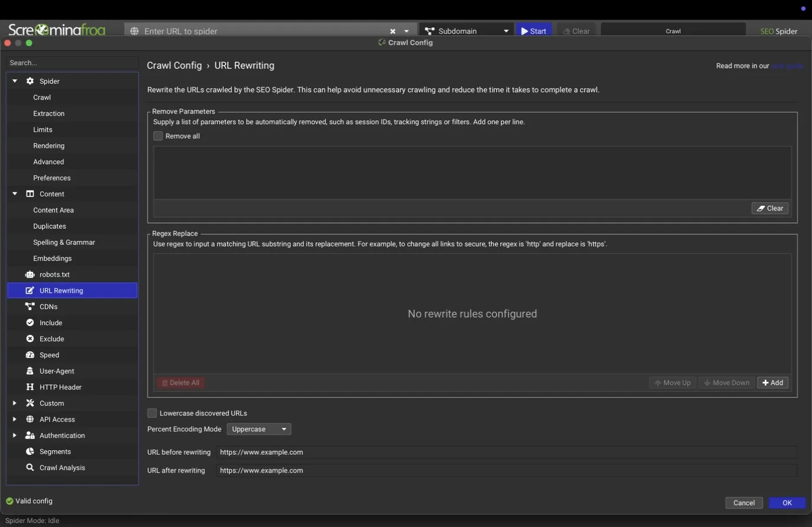Click the Custom tools icon
This screenshot has height=527, width=812.
tap(30, 403)
